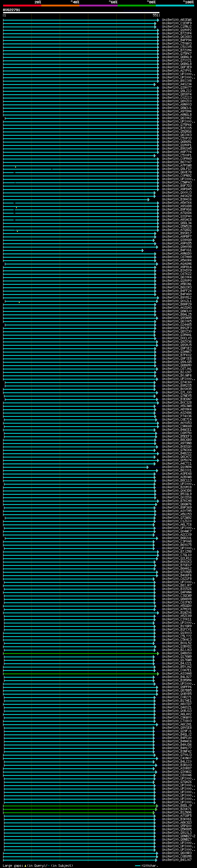The image size is (197, 868).
Task: Select label UniRef100_B3E6N7
Action: tap(176, 399)
